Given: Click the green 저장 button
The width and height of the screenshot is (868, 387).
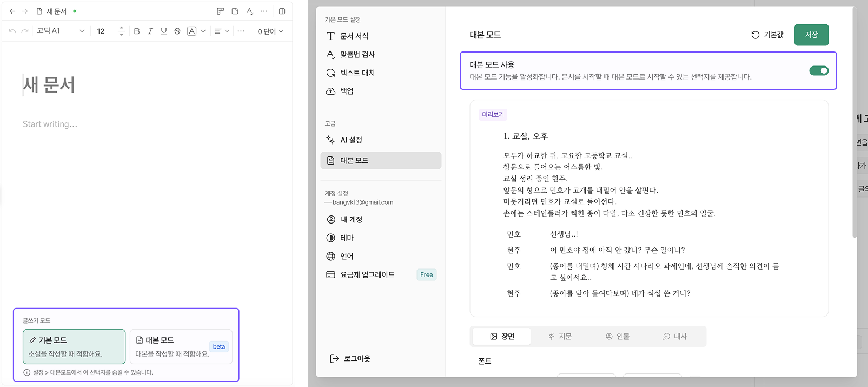Looking at the screenshot, I should 811,35.
